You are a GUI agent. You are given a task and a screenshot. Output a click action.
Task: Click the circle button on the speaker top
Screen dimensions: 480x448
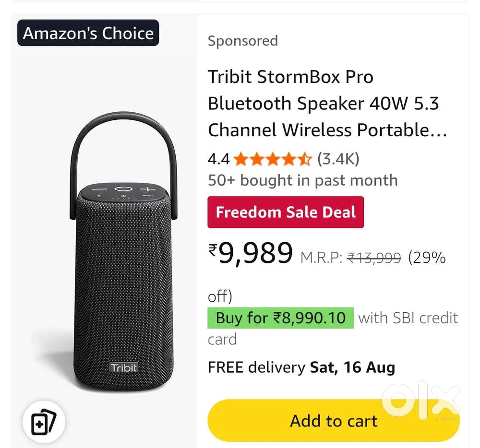[123, 190]
